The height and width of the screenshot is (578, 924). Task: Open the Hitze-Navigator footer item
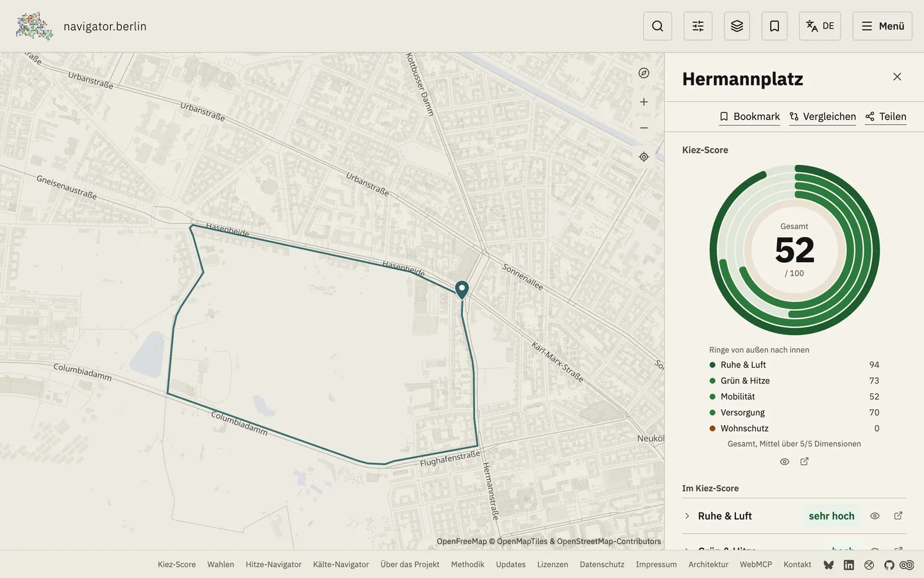273,565
